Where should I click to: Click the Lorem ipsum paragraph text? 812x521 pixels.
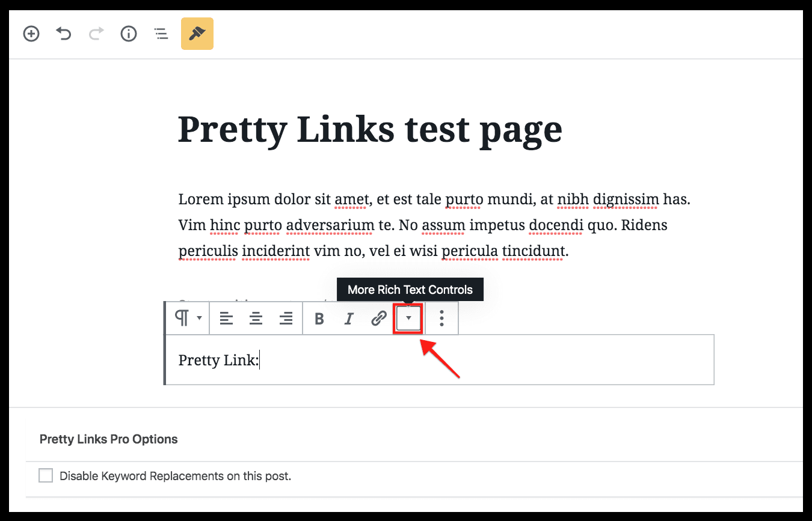434,225
